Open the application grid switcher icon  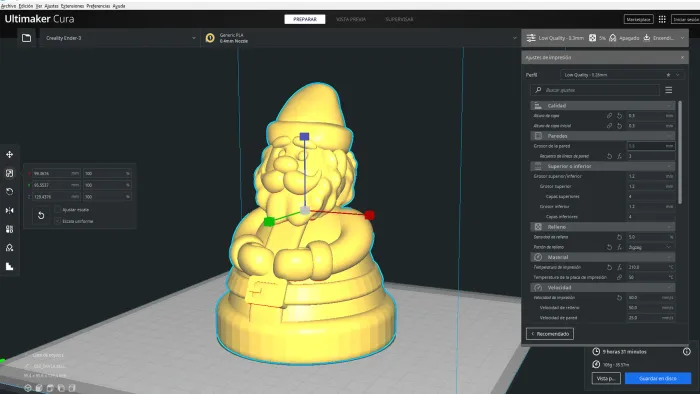point(662,19)
